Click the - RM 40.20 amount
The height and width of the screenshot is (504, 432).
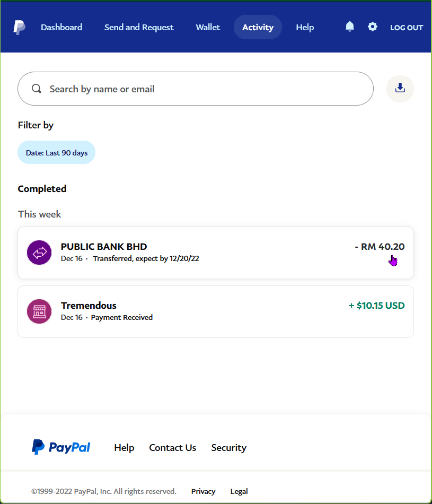click(380, 247)
